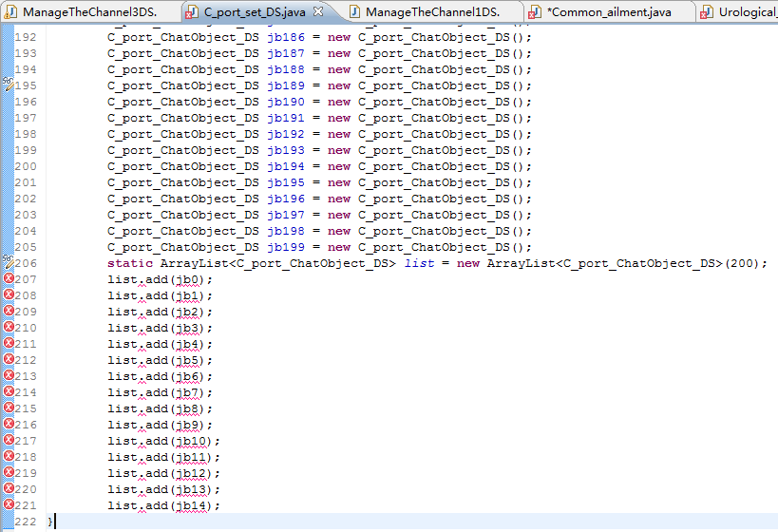This screenshot has width=778, height=532.
Task: Select the C_port_set_DS.java editor tab
Action: coord(255,11)
